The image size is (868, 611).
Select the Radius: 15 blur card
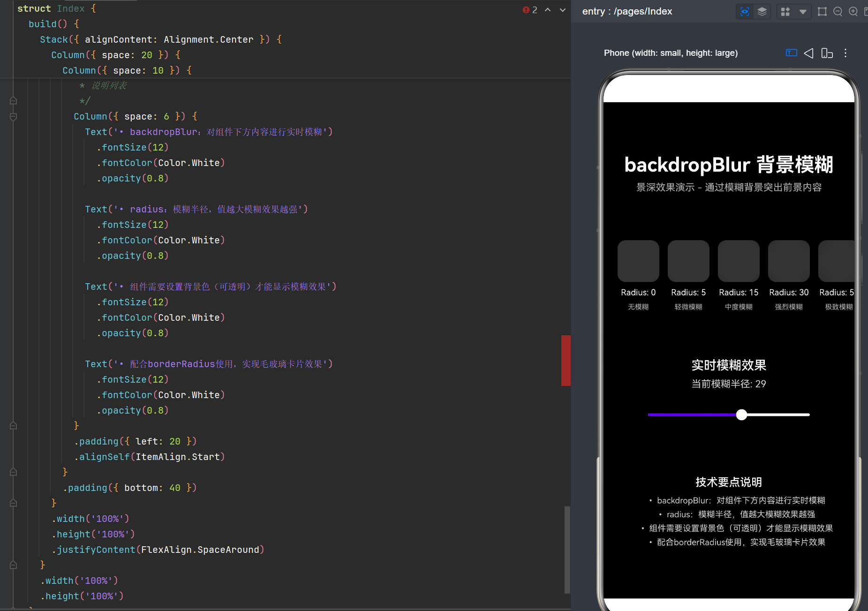coord(739,261)
